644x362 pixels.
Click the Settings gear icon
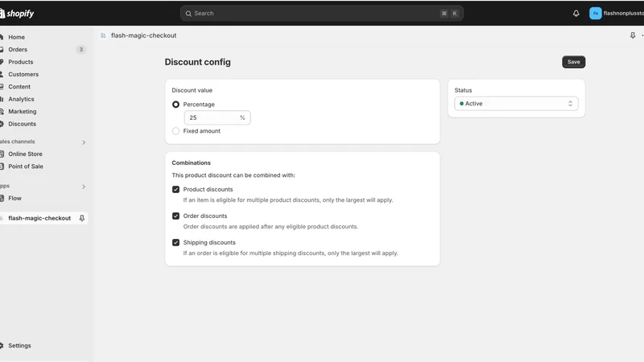pos(2,346)
